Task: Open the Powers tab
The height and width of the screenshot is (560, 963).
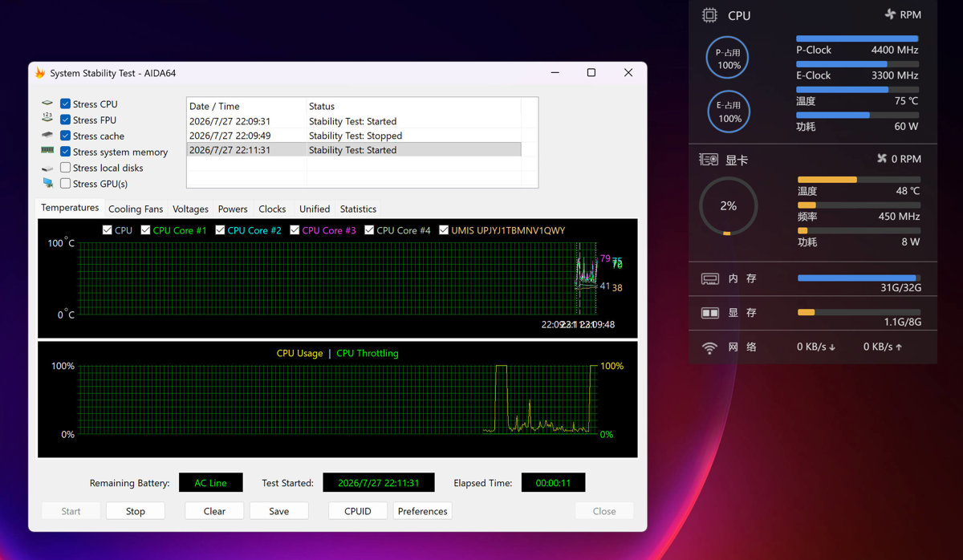Action: tap(233, 209)
